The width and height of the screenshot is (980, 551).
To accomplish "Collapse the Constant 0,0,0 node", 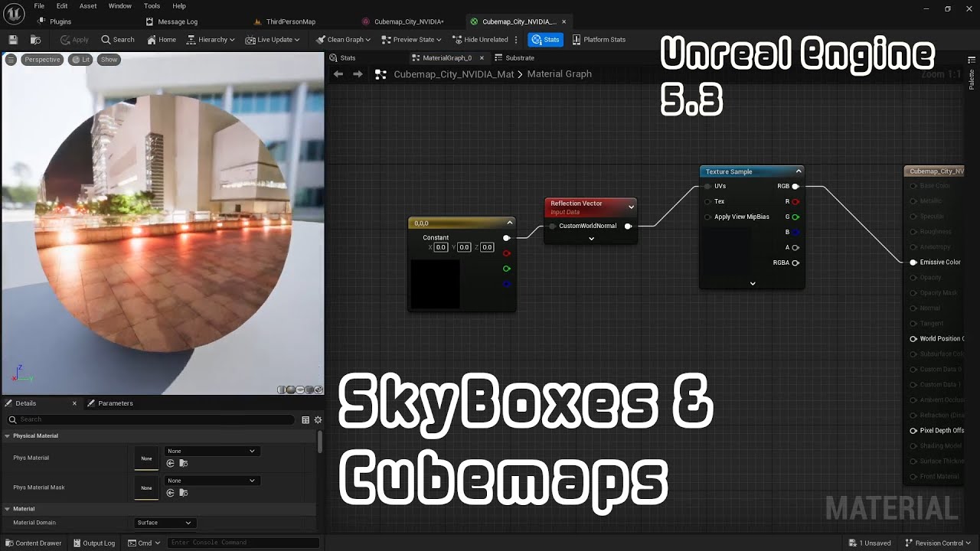I will pos(510,223).
